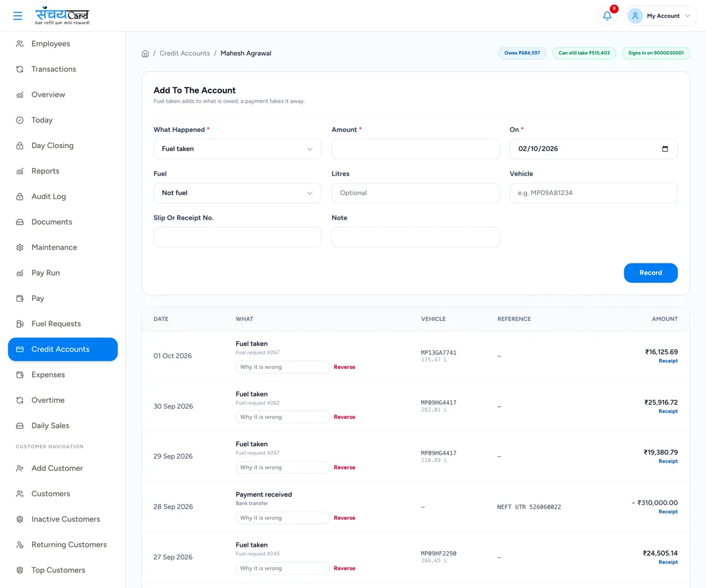This screenshot has height=588, width=706.
Task: Click the Audit Log lock icon
Action: [20, 196]
